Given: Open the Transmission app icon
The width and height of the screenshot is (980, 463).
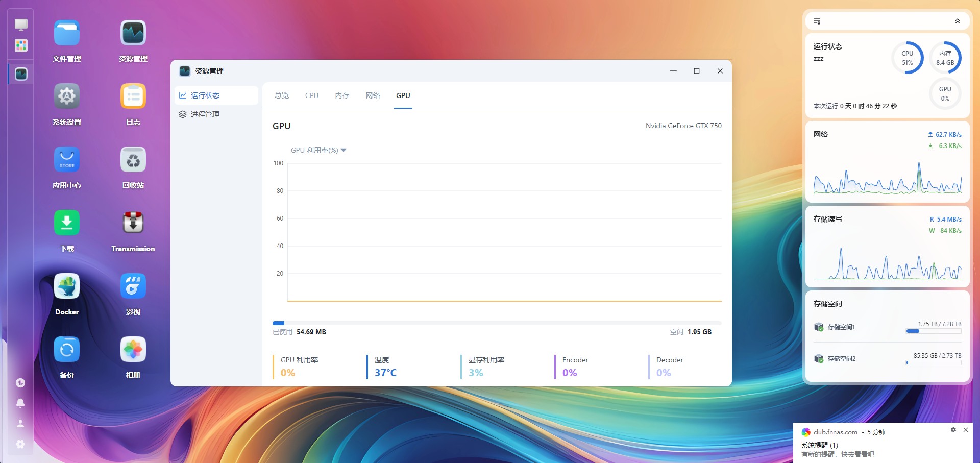Looking at the screenshot, I should point(133,223).
